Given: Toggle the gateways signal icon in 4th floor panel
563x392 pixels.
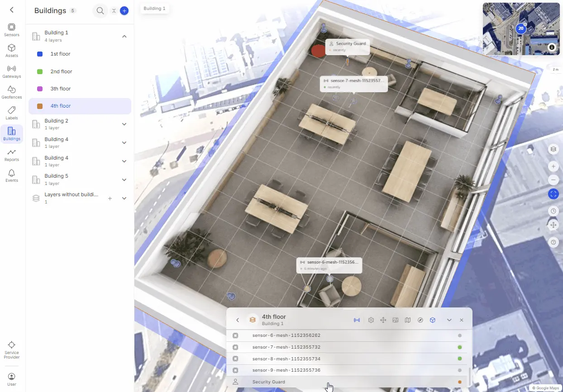Looking at the screenshot, I should point(357,320).
